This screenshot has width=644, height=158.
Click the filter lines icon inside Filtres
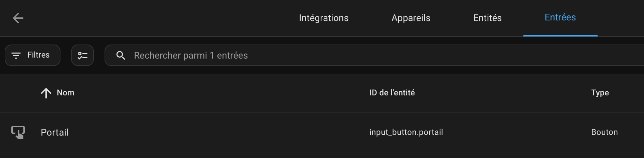click(x=16, y=55)
